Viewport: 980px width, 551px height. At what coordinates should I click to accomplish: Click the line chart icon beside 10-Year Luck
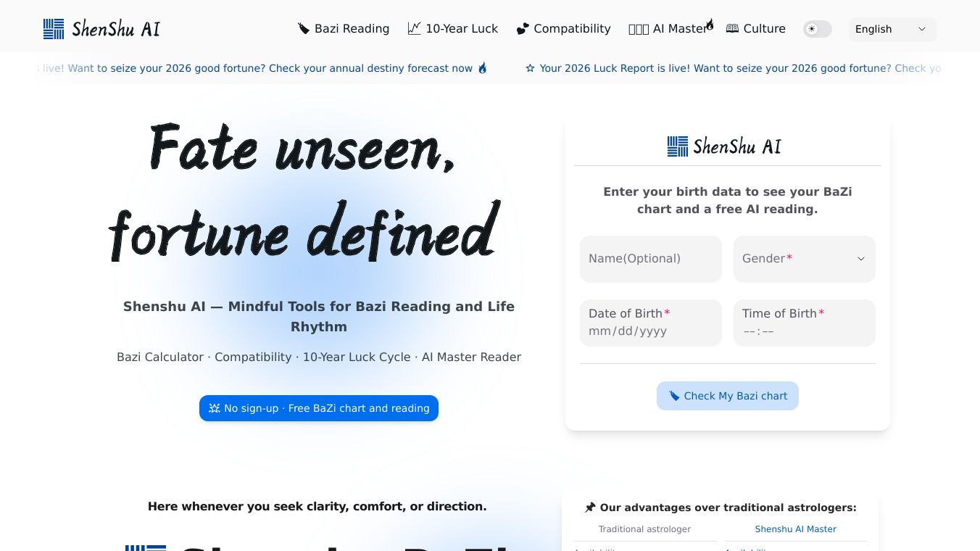point(414,29)
